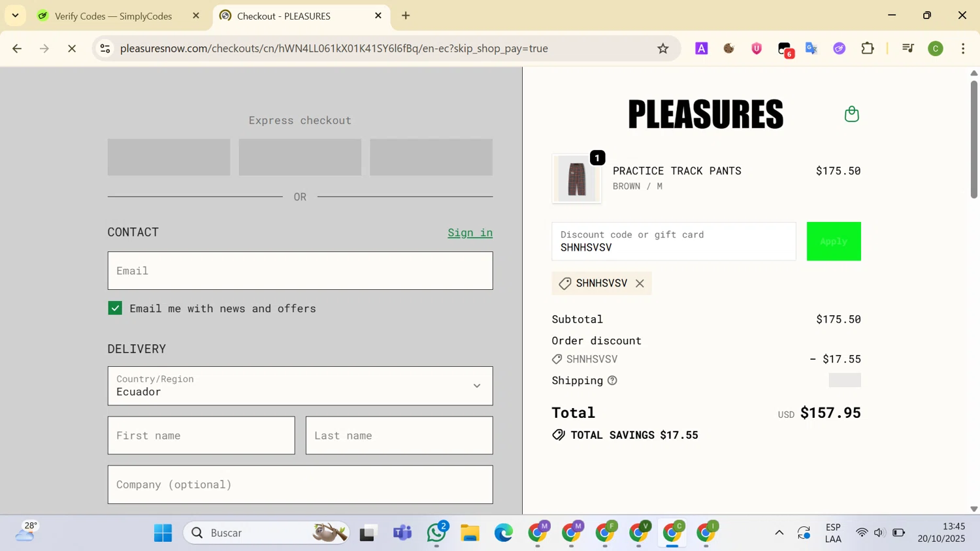Click the sync icon in system tray
This screenshot has width=980, height=551.
pos(804,533)
